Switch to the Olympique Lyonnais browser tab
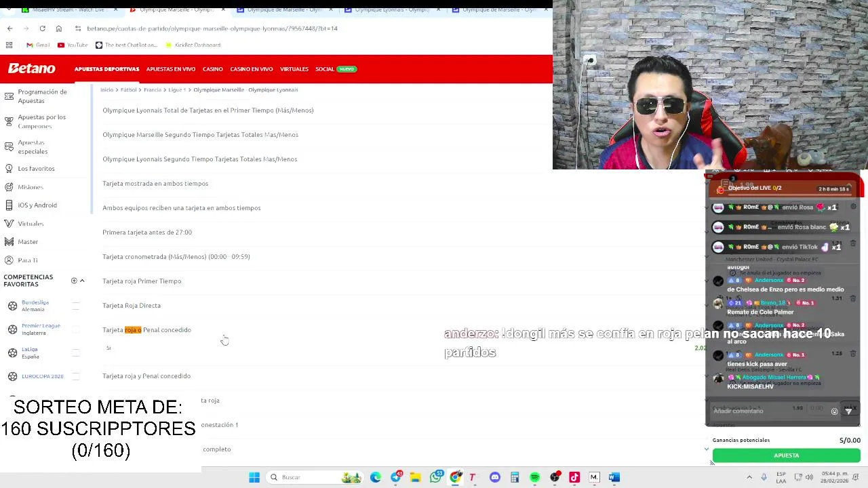Screen dimensions: 868x488 click(391, 9)
